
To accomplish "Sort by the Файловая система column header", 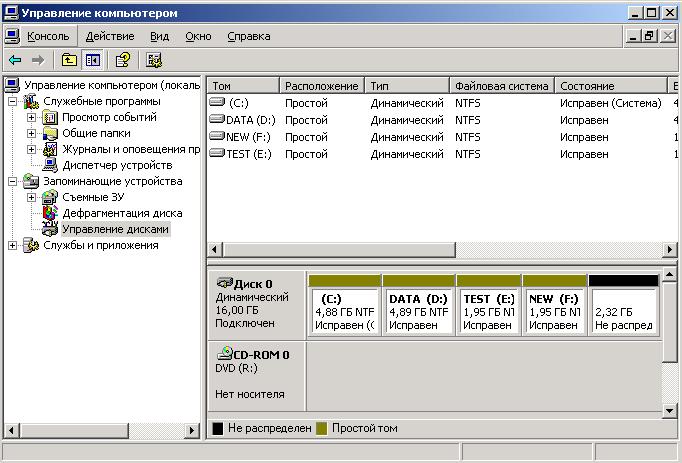I will click(x=502, y=86).
